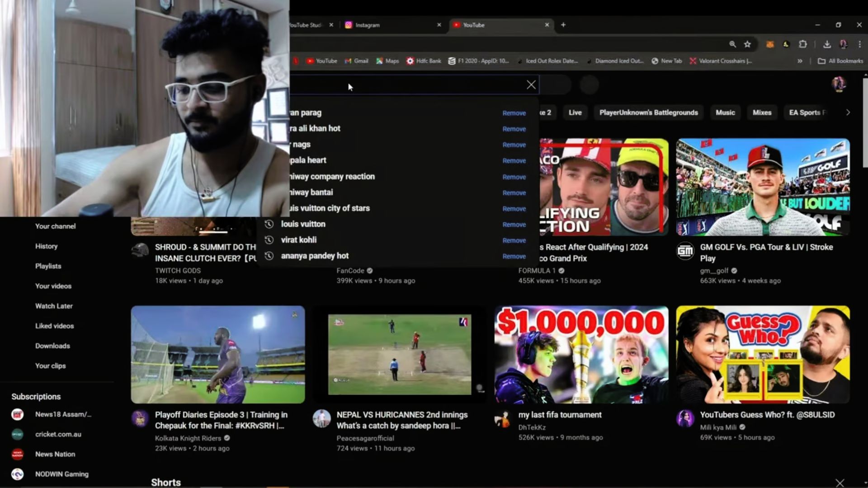
Task: Open the F1 2020 AppID bookmark
Action: coord(478,61)
